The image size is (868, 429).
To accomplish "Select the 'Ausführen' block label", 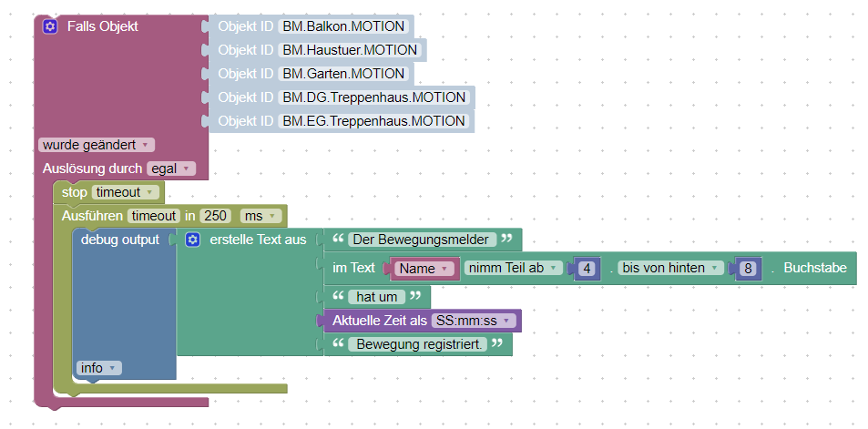I will [92, 216].
